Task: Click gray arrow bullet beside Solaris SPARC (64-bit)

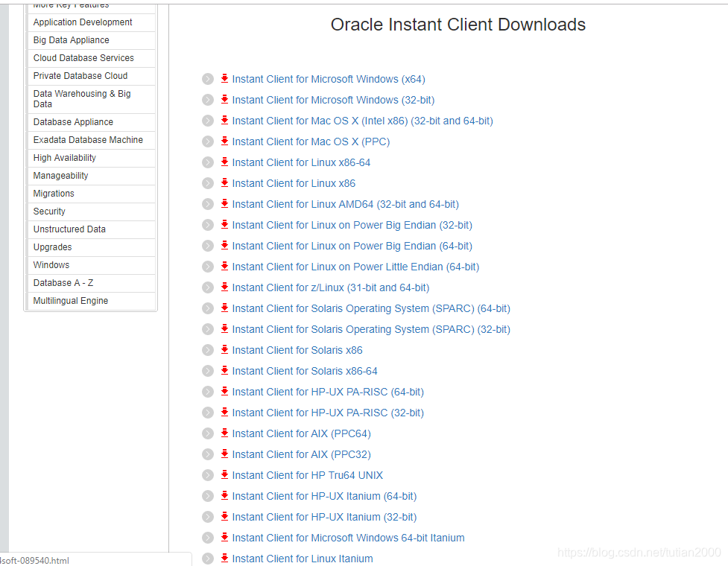Action: tap(208, 308)
